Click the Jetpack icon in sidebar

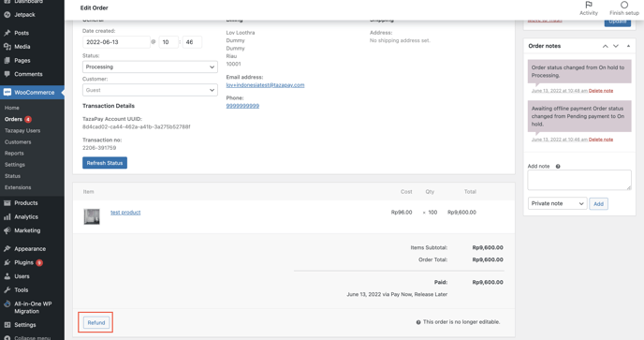point(7,15)
